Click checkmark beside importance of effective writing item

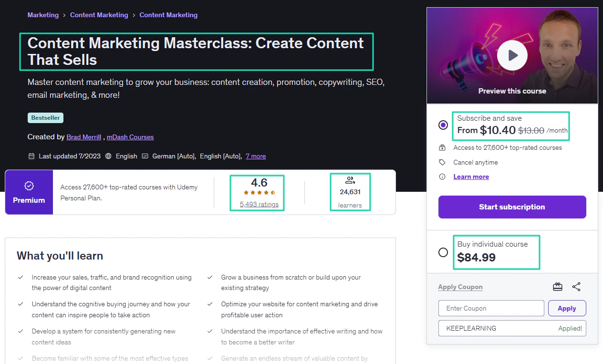click(x=210, y=331)
